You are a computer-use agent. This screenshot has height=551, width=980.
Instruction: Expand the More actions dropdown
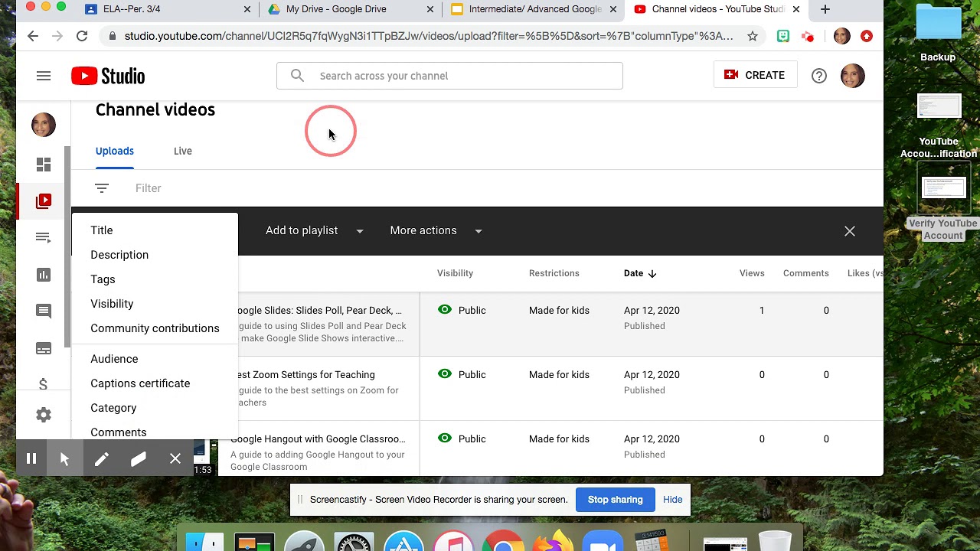(x=436, y=230)
